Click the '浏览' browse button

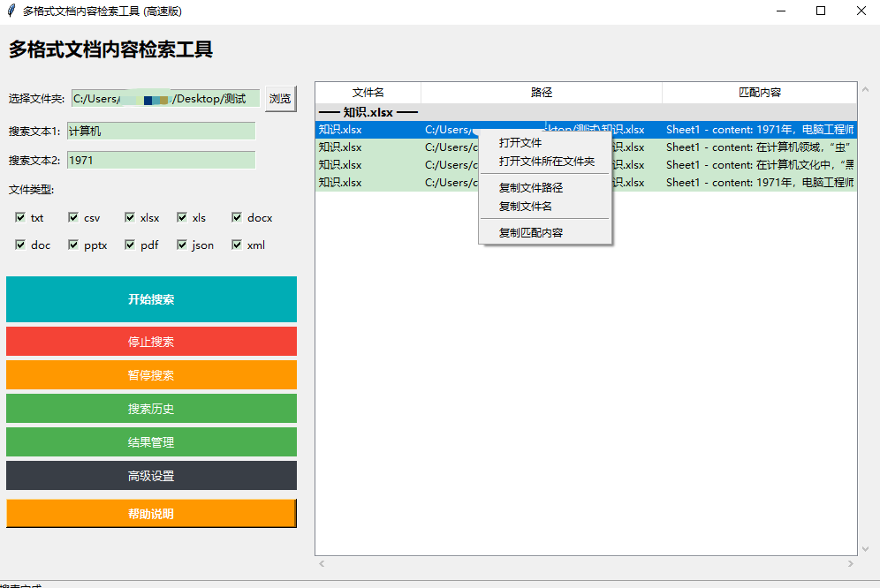click(x=280, y=99)
